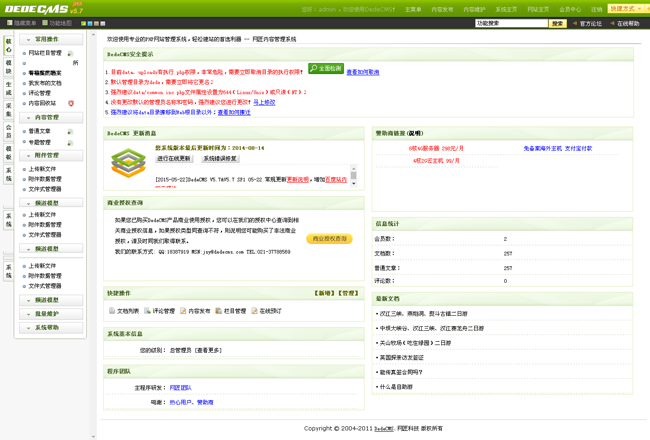Switch to the 会员 vertical tab
The width and height of the screenshot is (650, 440).
click(x=9, y=131)
